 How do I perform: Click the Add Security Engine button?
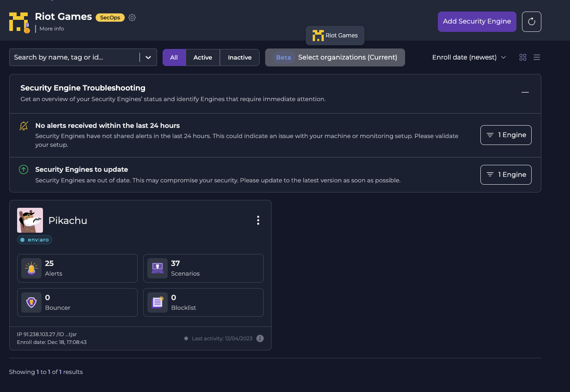[x=477, y=21]
